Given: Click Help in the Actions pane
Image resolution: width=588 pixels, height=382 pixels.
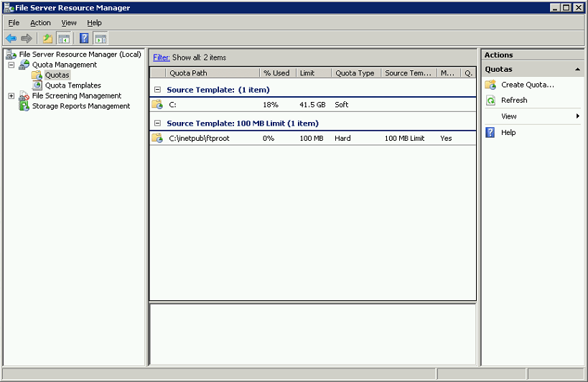Looking at the screenshot, I should click(x=508, y=132).
